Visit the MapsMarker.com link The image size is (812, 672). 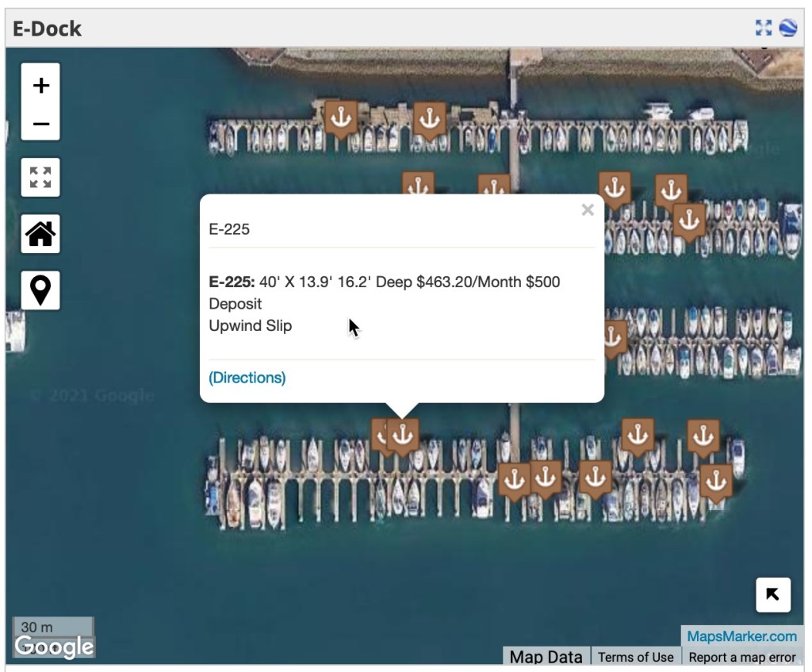pos(741,636)
